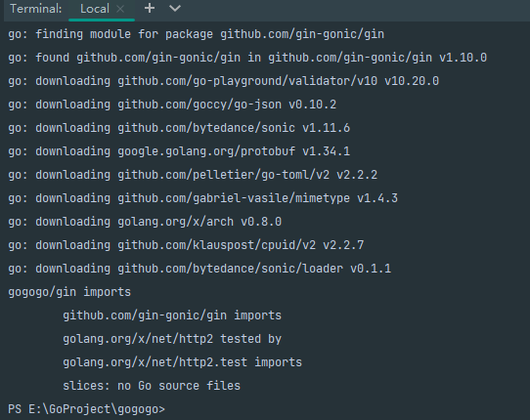Click the 'slices: no Go source files' error
This screenshot has height=420, width=530.
pyautogui.click(x=152, y=386)
